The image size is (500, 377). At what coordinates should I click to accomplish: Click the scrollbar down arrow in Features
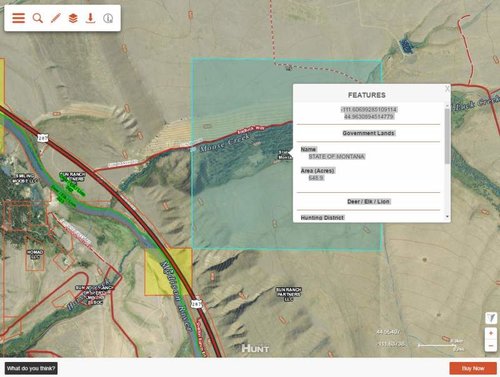point(447,217)
